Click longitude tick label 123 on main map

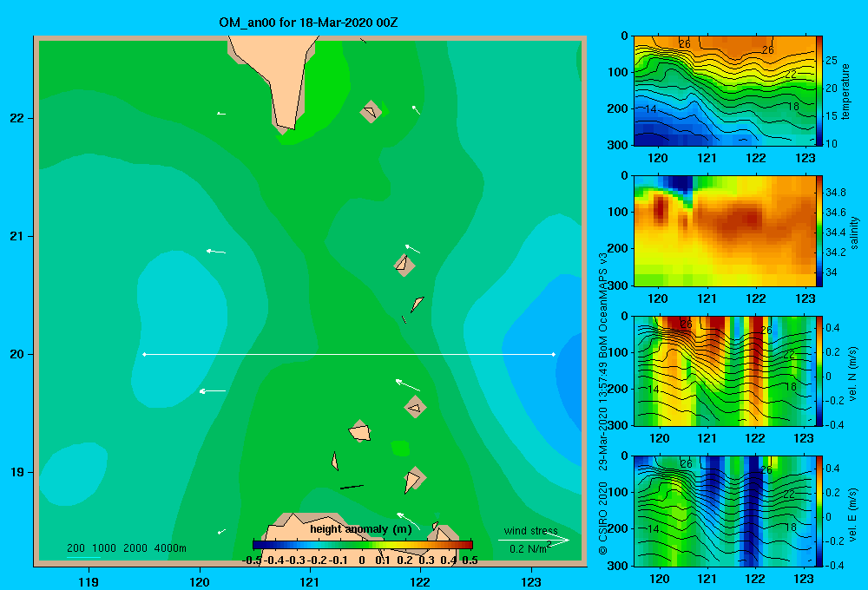[531, 581]
